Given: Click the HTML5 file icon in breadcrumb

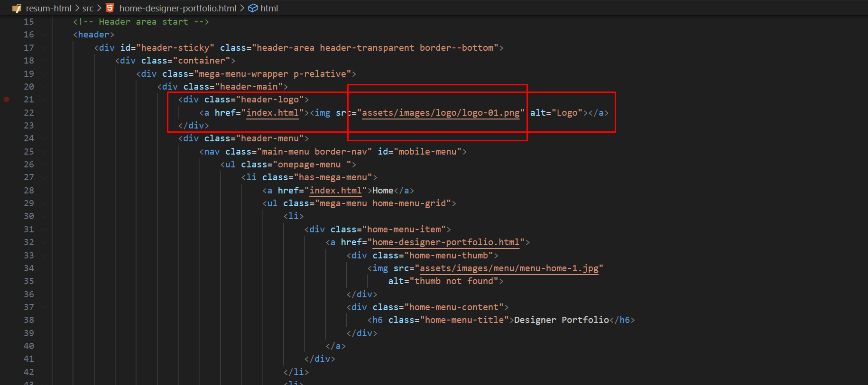Looking at the screenshot, I should (110, 8).
